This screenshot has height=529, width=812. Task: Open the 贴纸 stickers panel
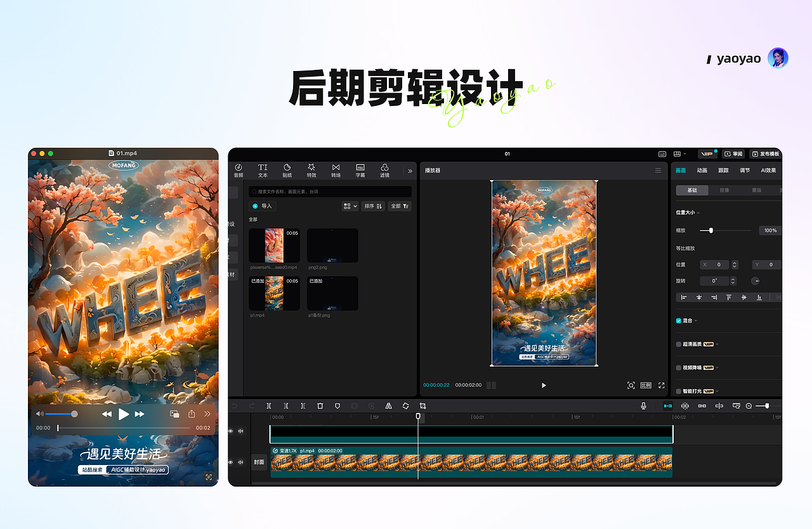click(x=287, y=171)
